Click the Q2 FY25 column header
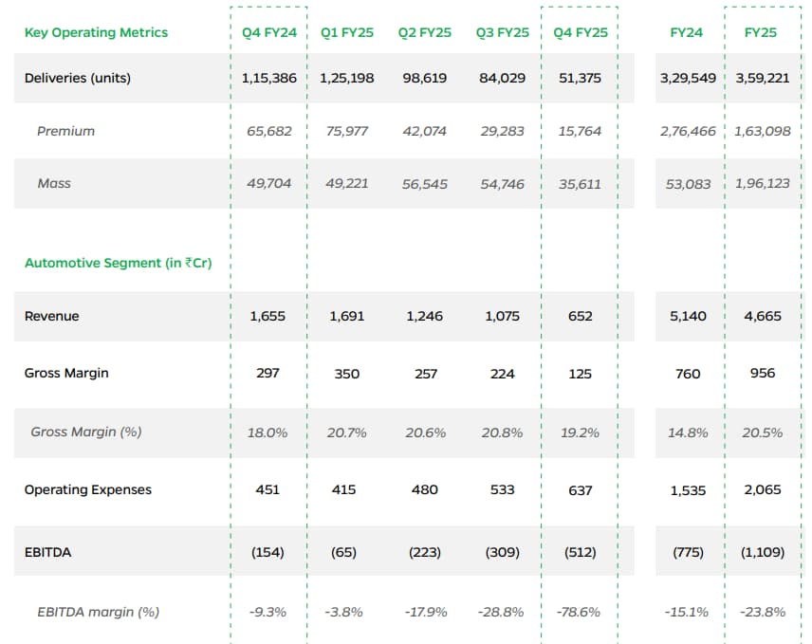This screenshot has width=812, height=644. 424,32
